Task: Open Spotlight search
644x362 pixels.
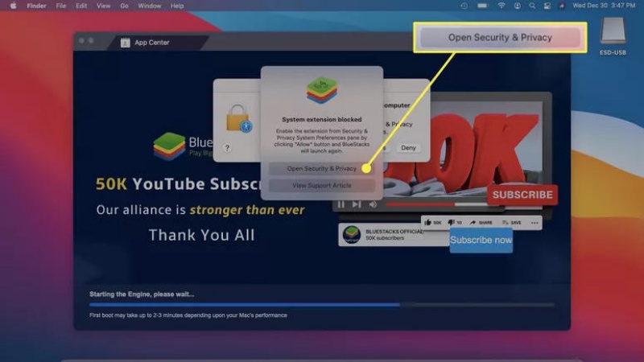Action: pos(532,6)
